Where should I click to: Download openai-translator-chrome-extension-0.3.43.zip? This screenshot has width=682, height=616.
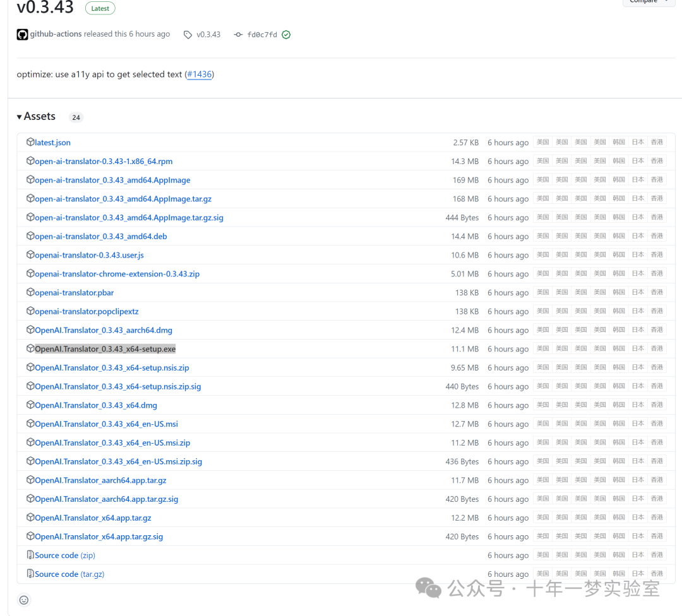(117, 274)
